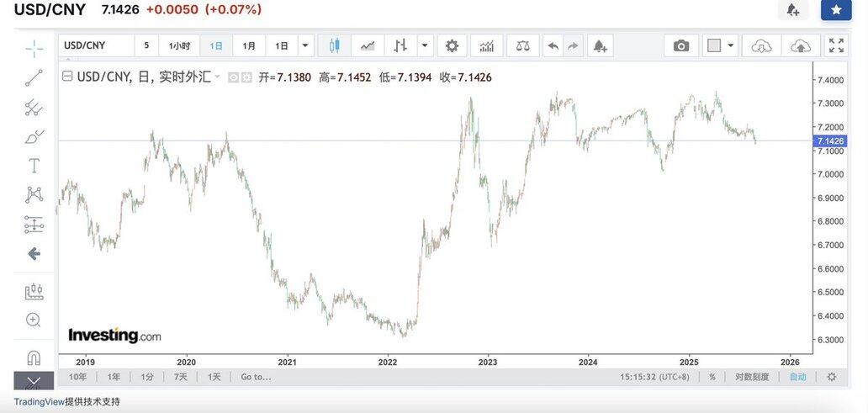Switch to the 1小时 interval tab
Screen dimensions: 868x413
(179, 45)
